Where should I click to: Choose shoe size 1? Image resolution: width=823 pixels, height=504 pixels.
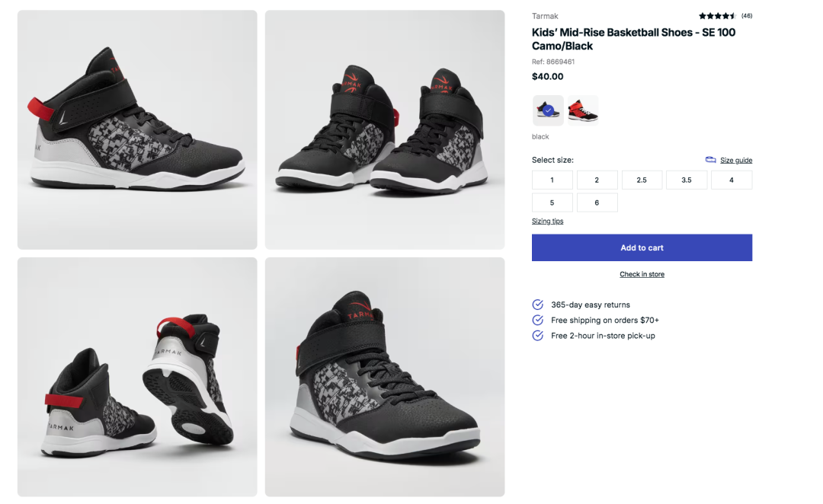click(552, 180)
